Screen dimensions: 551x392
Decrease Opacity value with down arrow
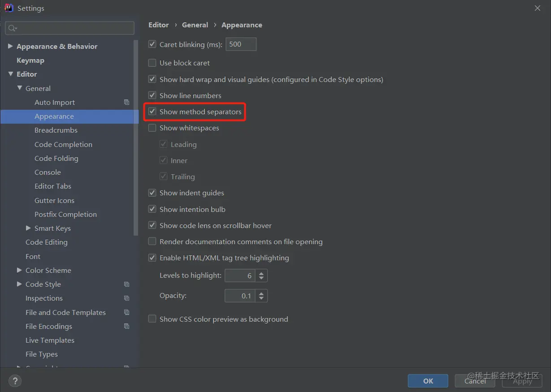point(261,299)
